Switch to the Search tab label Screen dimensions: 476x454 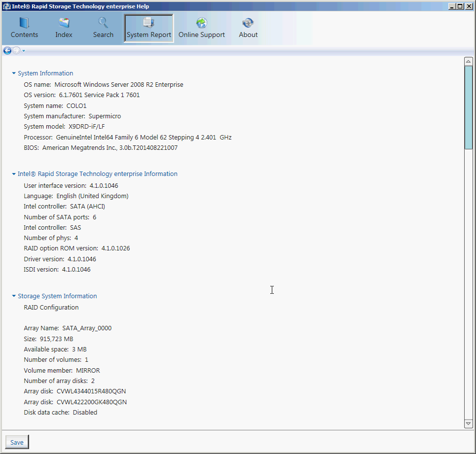pyautogui.click(x=103, y=35)
